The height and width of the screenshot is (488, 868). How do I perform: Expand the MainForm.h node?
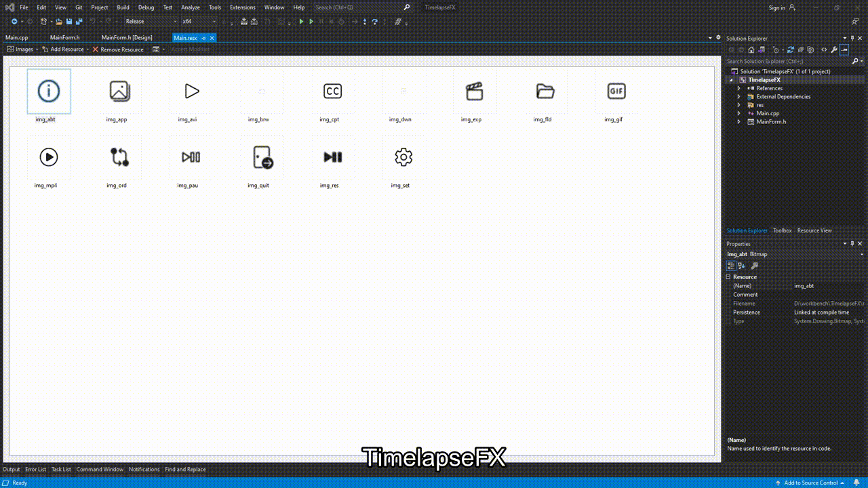pos(738,121)
